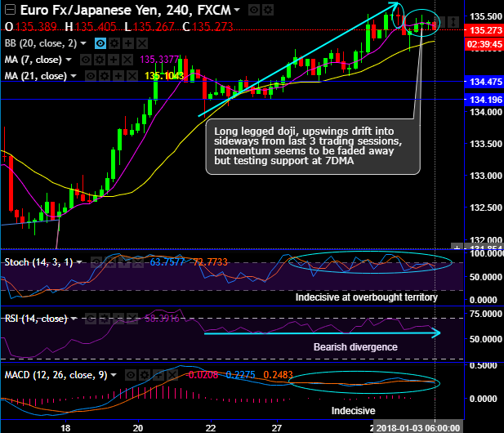
Task: Select the Long legged doji callout text box
Action: pyautogui.click(x=313, y=146)
